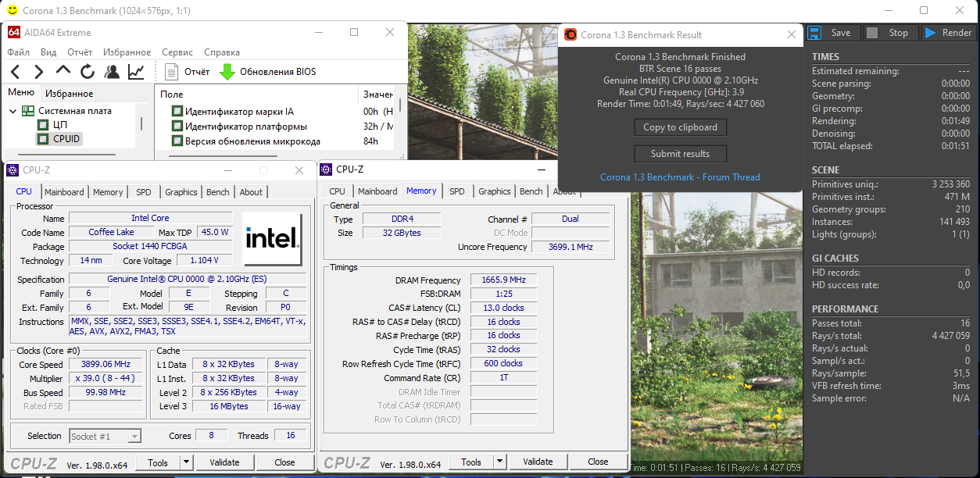The width and height of the screenshot is (980, 478).
Task: Open Tools dropdown arrow in right CPU-Z
Action: [499, 462]
